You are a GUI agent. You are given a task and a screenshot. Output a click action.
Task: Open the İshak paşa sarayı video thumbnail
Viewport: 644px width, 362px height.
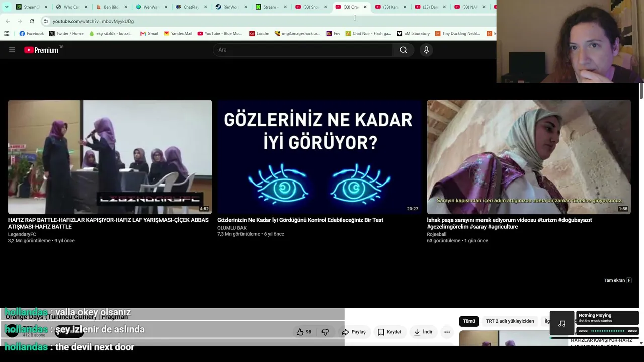coord(529,157)
